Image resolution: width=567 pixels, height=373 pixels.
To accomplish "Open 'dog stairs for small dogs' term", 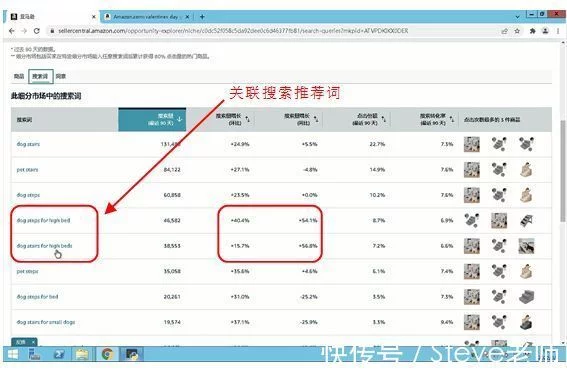I will click(x=46, y=322).
